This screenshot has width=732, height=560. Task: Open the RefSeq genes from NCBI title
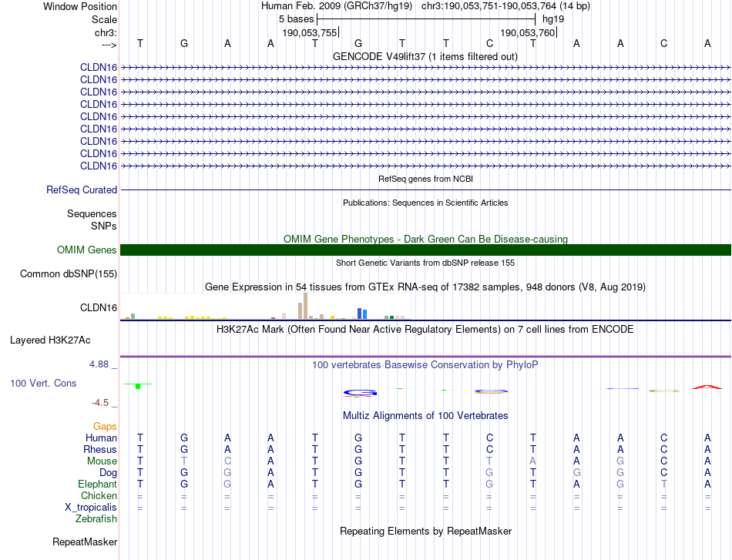425,179
